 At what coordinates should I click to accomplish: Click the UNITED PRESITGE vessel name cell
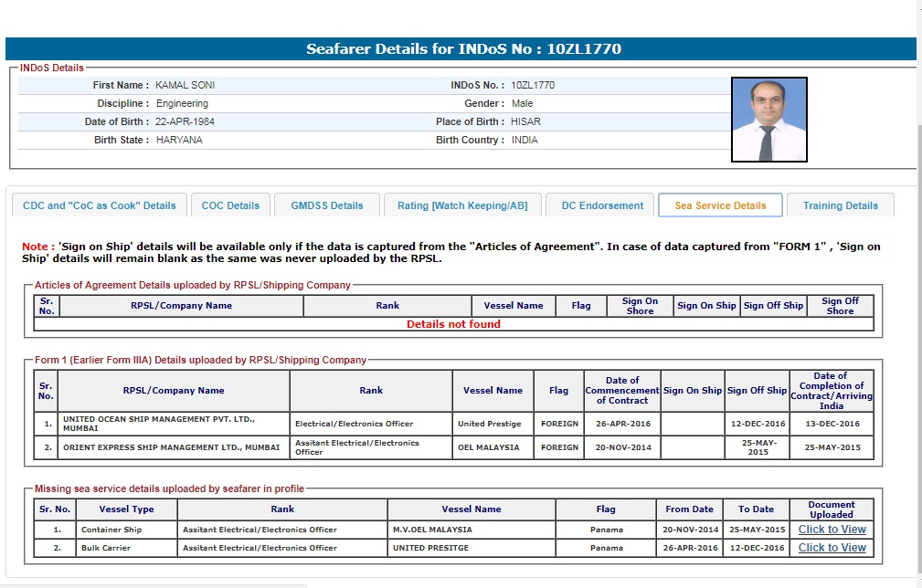point(471,548)
